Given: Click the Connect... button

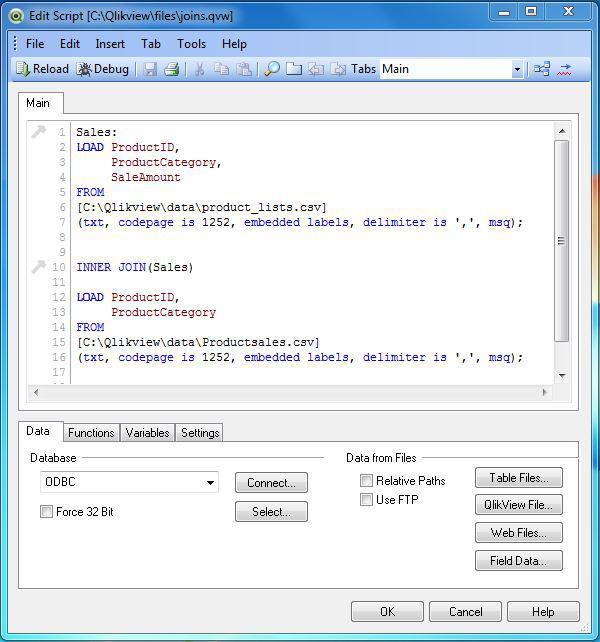Looking at the screenshot, I should click(271, 483).
